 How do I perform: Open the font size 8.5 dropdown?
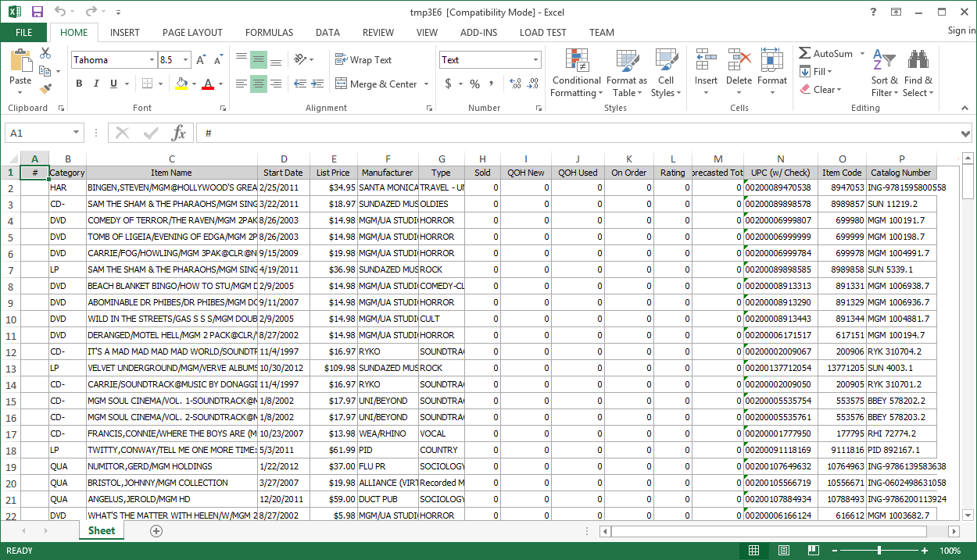(x=186, y=60)
